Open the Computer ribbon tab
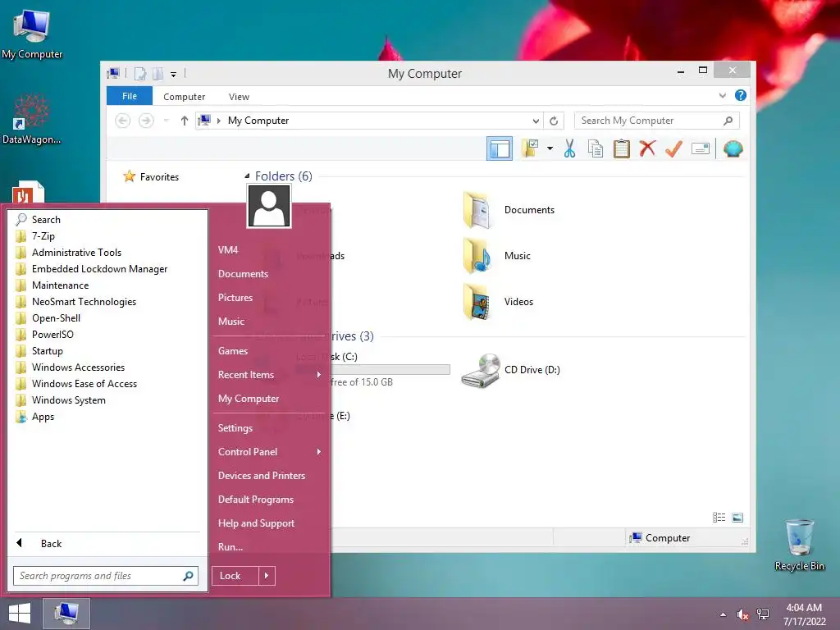This screenshot has height=630, width=840. point(185,97)
